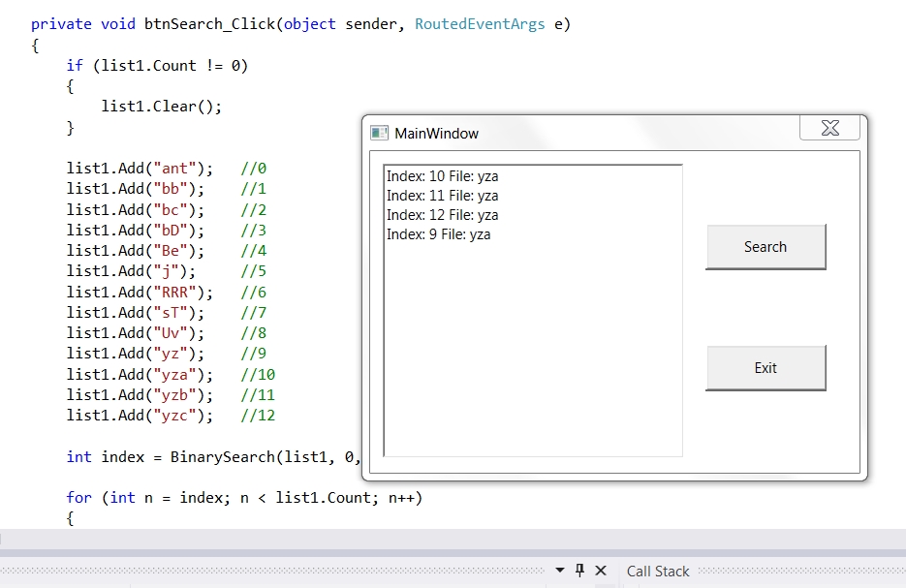906x588 pixels.
Task: Click the window position dropdown arrow icon
Action: click(560, 571)
